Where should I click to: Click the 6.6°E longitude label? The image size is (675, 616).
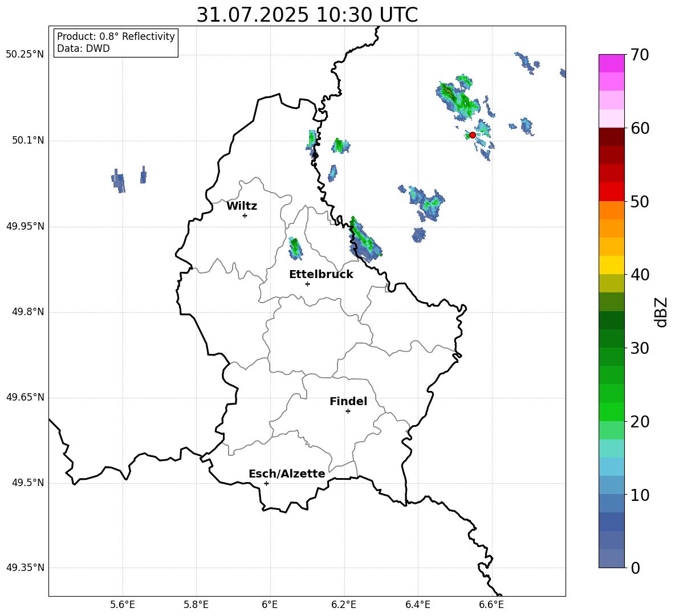pos(491,605)
